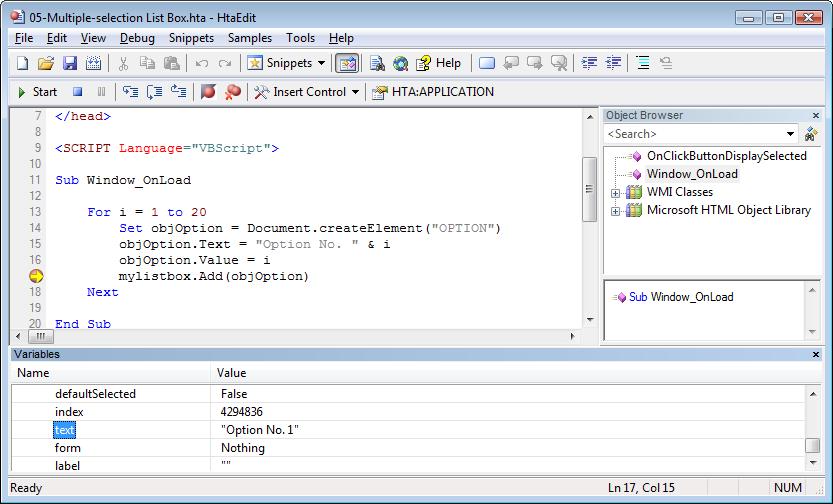The height and width of the screenshot is (504, 833).
Task: Open the Samples menu
Action: 250,38
